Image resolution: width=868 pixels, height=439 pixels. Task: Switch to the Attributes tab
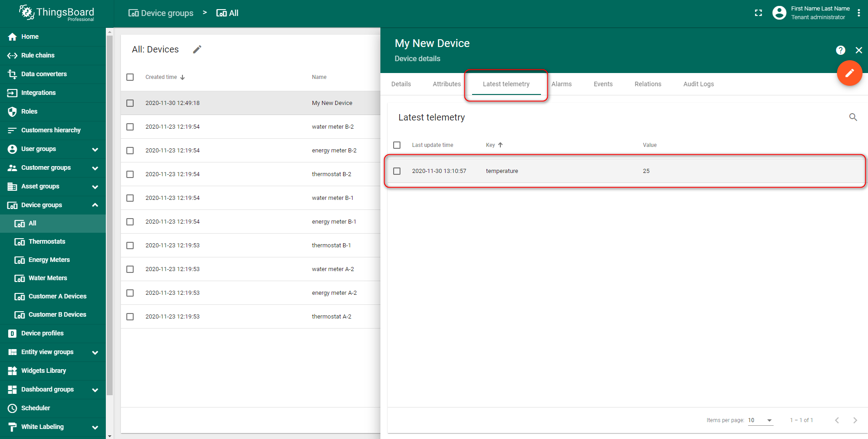tap(447, 84)
